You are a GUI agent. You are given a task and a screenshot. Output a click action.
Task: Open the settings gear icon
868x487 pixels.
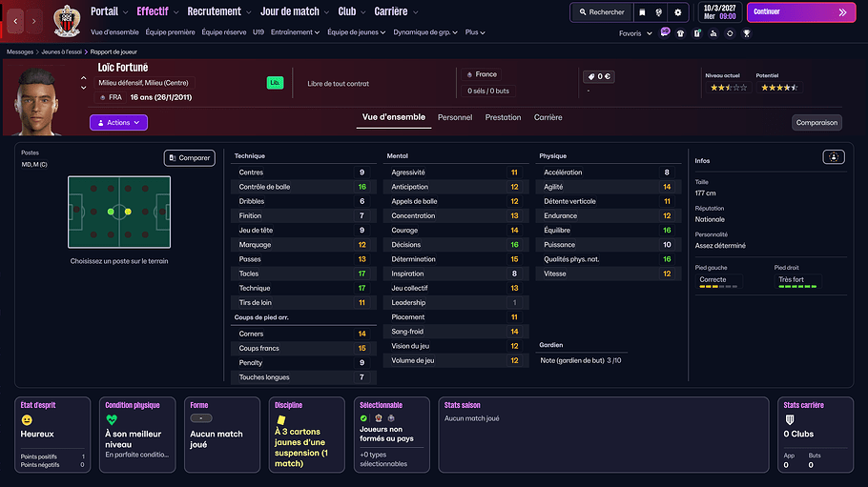click(x=677, y=12)
